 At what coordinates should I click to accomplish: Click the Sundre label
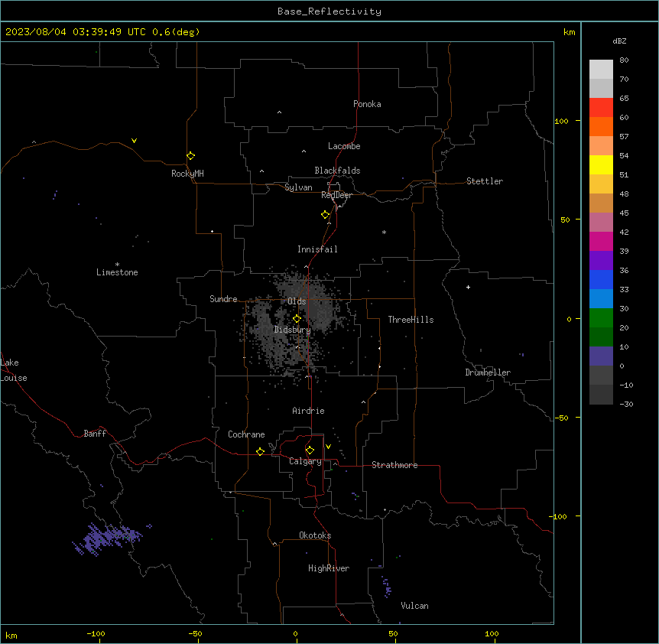223,299
